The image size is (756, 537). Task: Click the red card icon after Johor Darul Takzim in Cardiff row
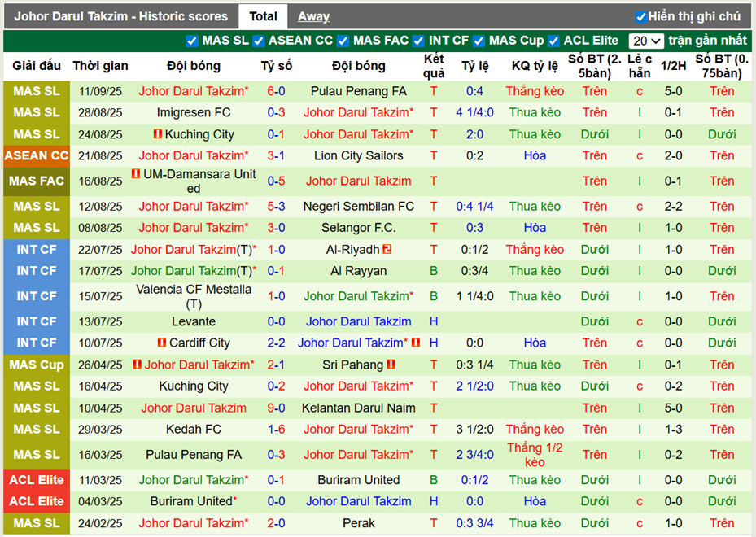pyautogui.click(x=416, y=343)
